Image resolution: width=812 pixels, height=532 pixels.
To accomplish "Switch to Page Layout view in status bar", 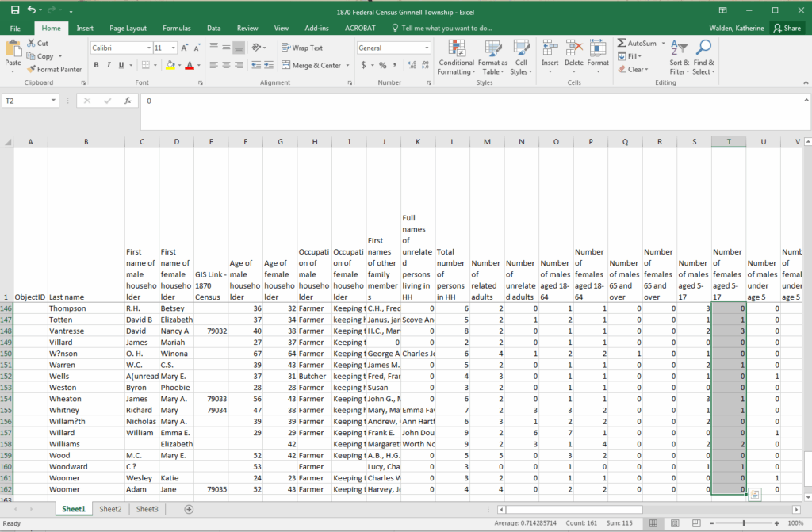I will tap(675, 523).
